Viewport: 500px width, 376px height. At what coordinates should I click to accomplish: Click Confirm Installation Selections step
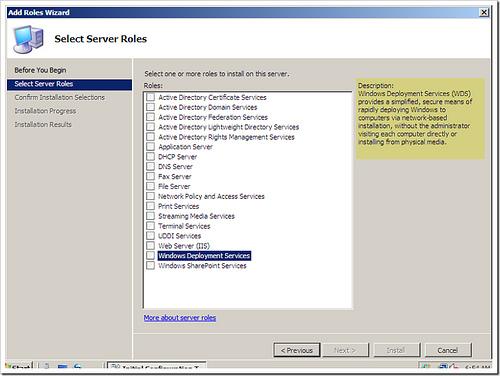coord(60,97)
